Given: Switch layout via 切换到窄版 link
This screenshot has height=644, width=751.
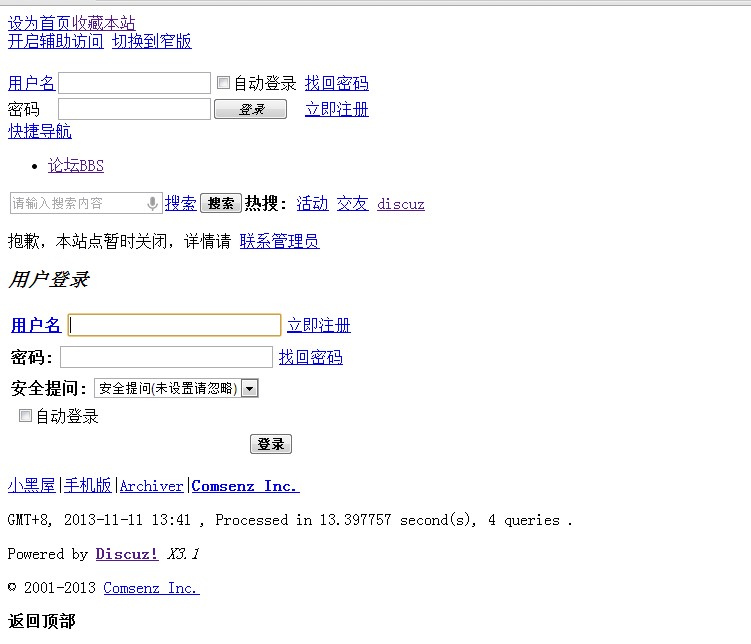Looking at the screenshot, I should pyautogui.click(x=152, y=41).
